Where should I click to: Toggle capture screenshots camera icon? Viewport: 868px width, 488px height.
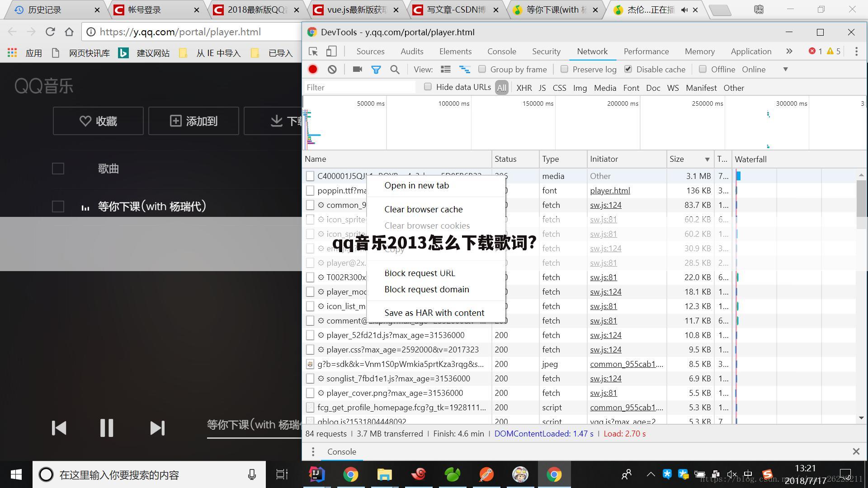point(357,69)
